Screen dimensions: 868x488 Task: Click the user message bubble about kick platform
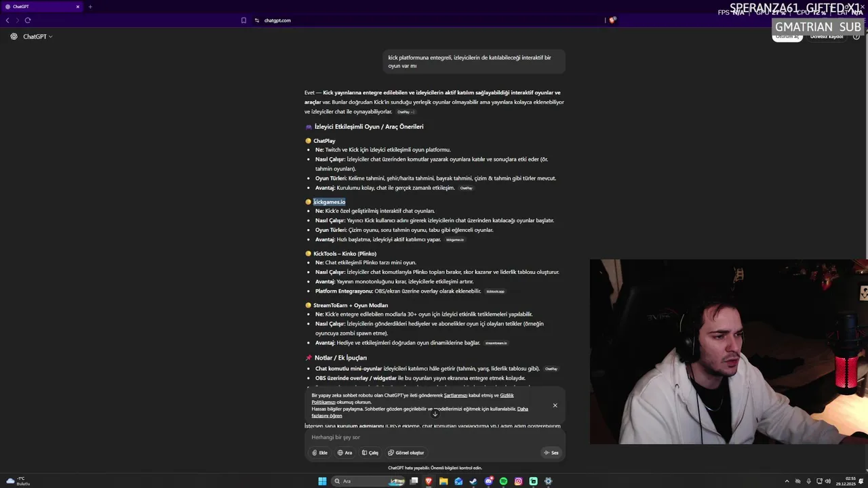[x=473, y=62]
